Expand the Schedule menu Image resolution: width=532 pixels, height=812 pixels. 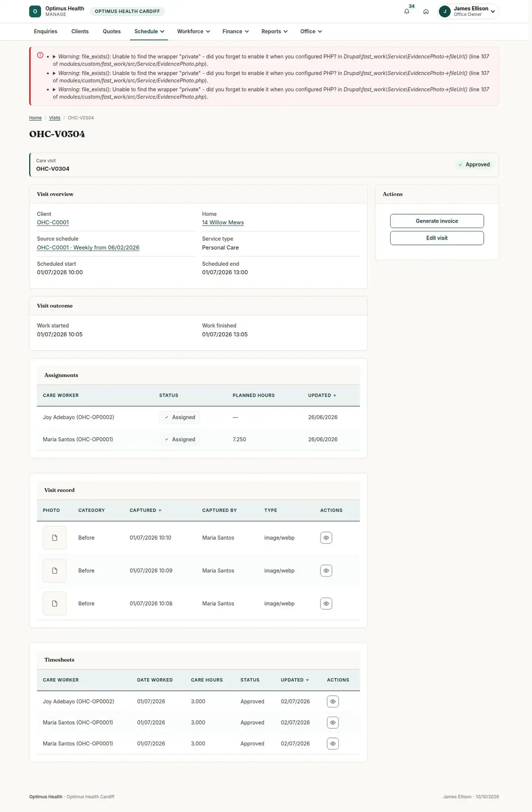[x=149, y=31]
